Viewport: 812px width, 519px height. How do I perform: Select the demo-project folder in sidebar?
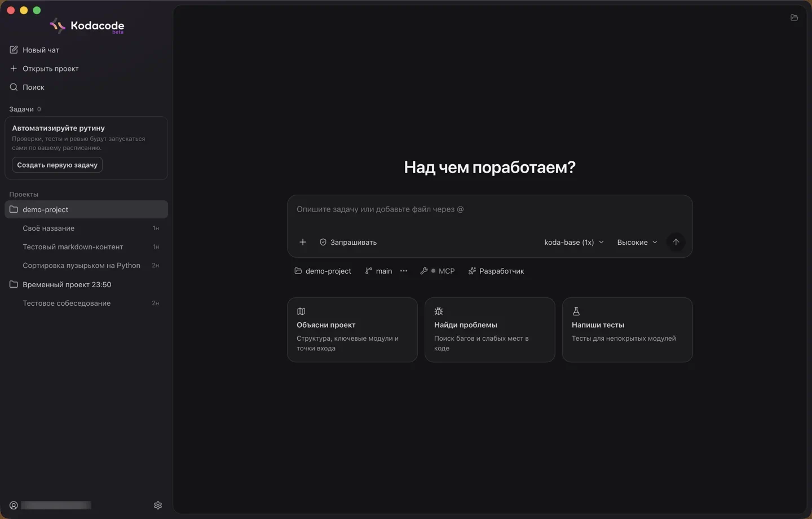point(86,209)
